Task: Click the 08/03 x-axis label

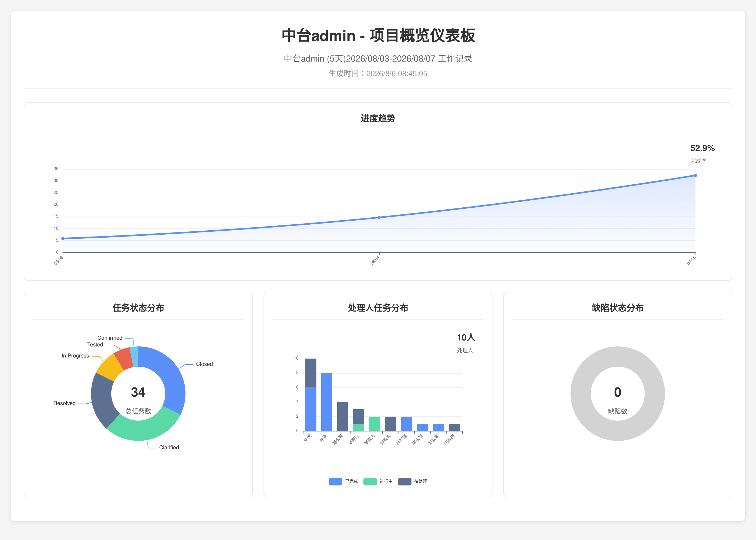Action: [59, 260]
